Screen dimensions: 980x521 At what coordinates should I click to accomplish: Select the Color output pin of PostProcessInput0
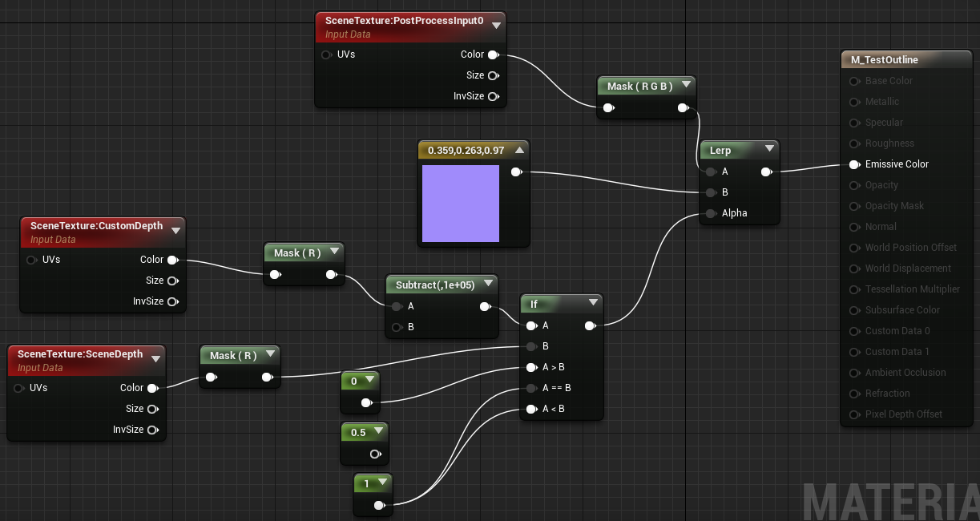point(494,55)
